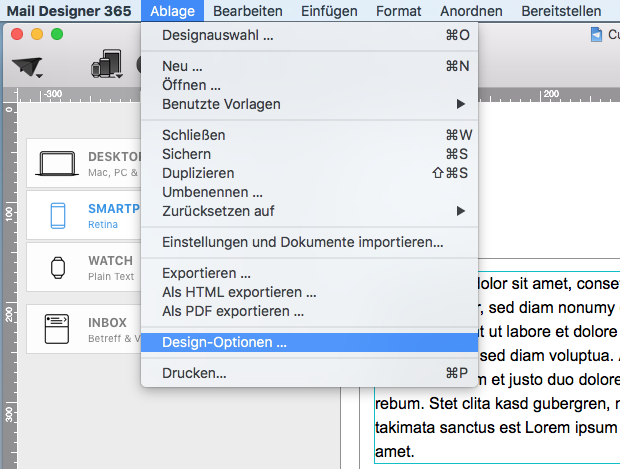Close the open Ablage menu
The width and height of the screenshot is (620, 469).
click(172, 11)
